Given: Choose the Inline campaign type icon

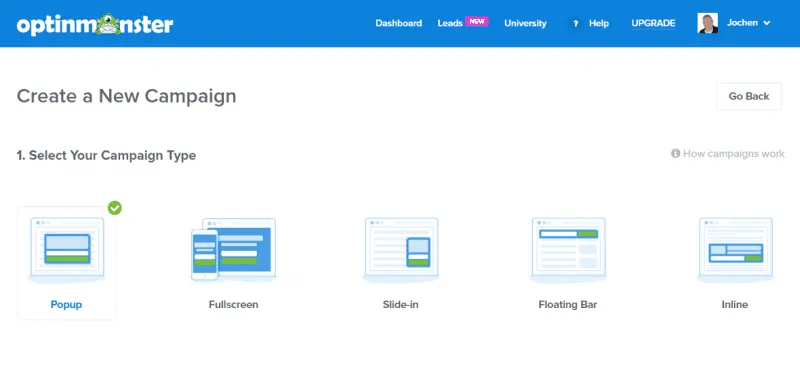Looking at the screenshot, I should click(735, 250).
